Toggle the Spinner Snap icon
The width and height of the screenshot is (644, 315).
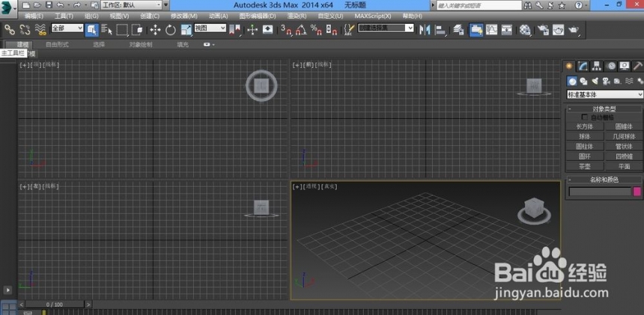[x=332, y=30]
